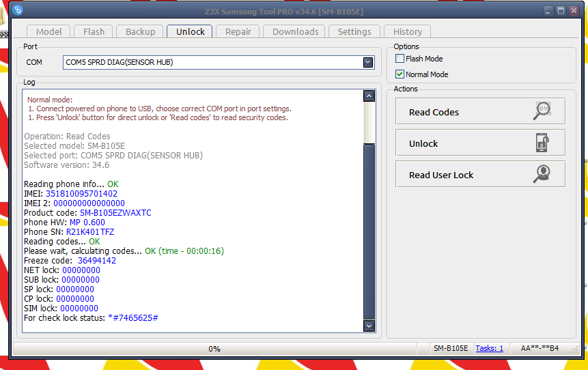Switch to the Model tab

tap(48, 31)
